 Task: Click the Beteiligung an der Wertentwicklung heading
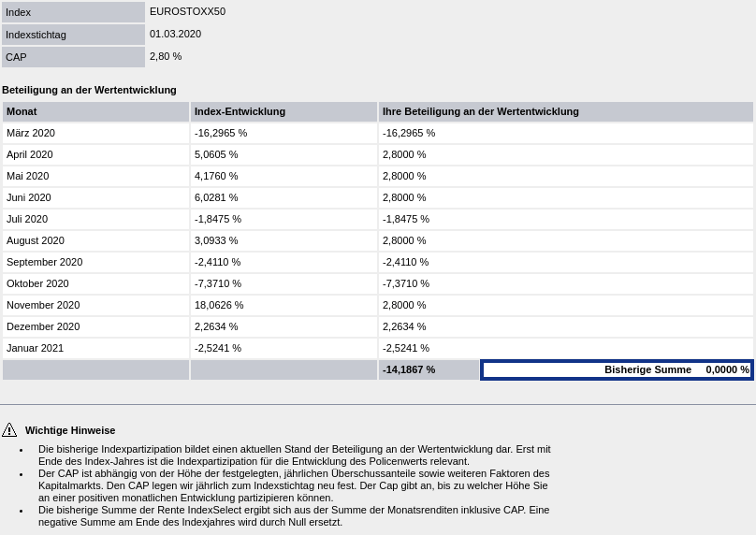click(x=89, y=90)
